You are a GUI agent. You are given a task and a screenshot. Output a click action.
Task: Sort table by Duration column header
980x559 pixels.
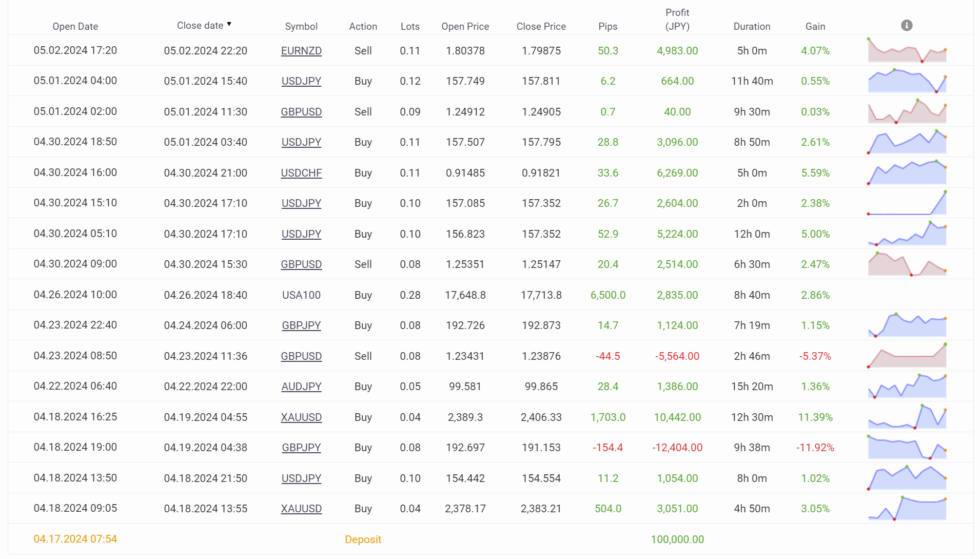pos(752,26)
